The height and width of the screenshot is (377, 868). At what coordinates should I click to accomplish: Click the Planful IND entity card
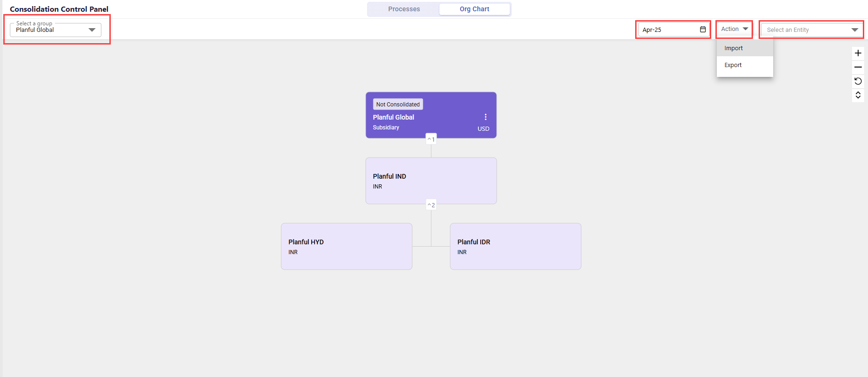click(x=431, y=181)
